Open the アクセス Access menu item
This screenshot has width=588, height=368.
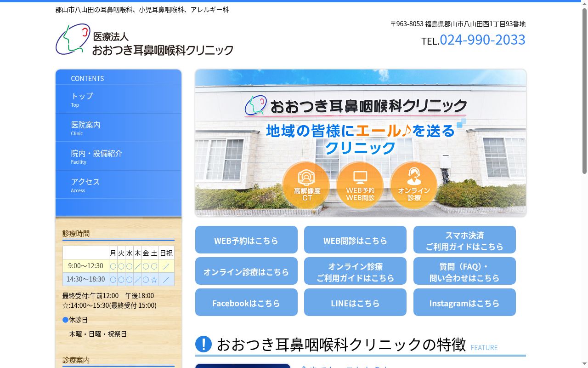point(119,185)
